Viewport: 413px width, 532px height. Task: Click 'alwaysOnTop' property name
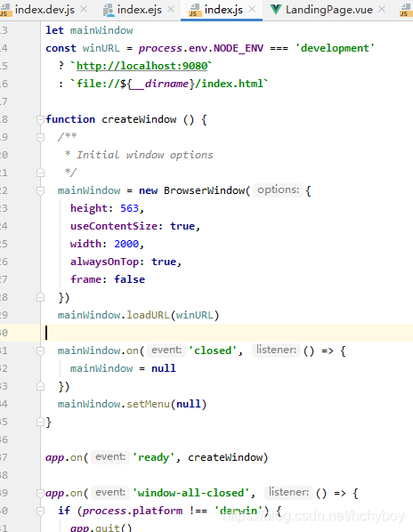click(x=104, y=262)
